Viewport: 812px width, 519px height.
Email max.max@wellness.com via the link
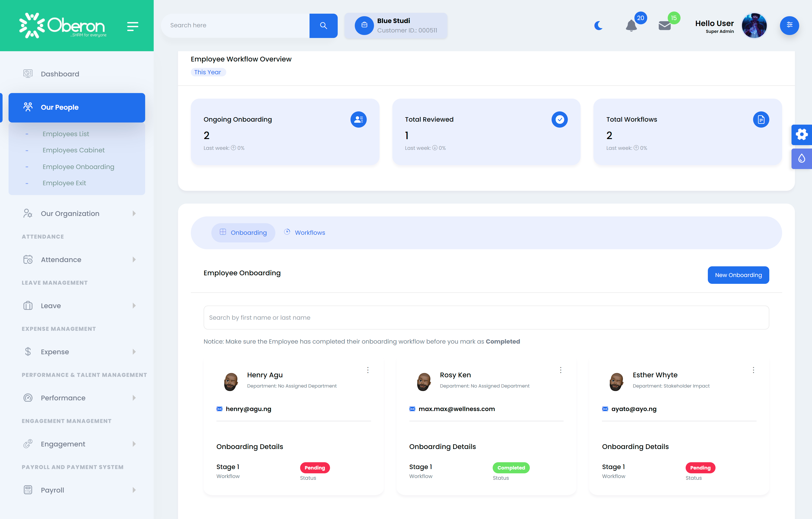coord(457,409)
